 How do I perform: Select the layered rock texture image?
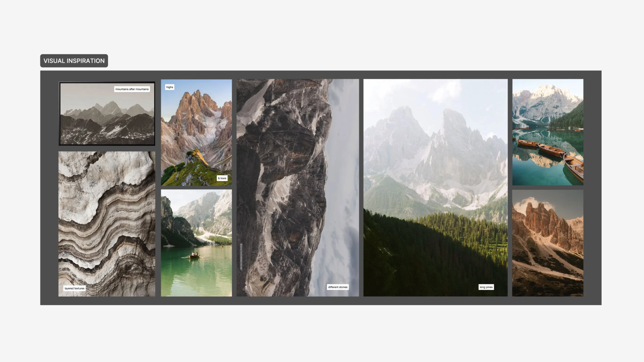(x=107, y=224)
